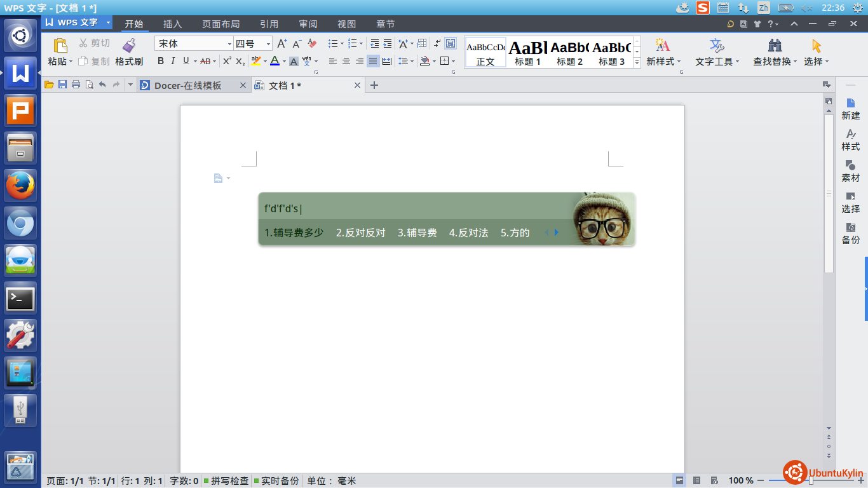This screenshot has height=488, width=868.
Task: Select the 标题 1 heading style
Action: click(x=527, y=52)
